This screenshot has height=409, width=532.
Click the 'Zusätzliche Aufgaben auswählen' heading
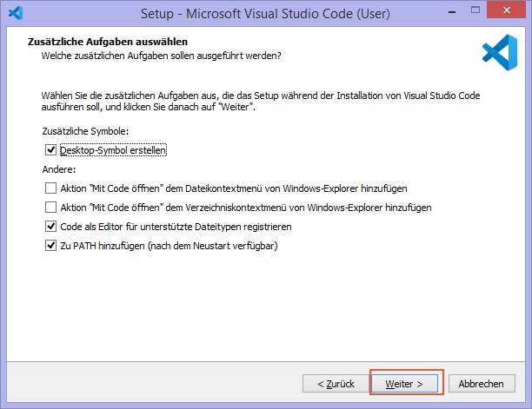[108, 42]
